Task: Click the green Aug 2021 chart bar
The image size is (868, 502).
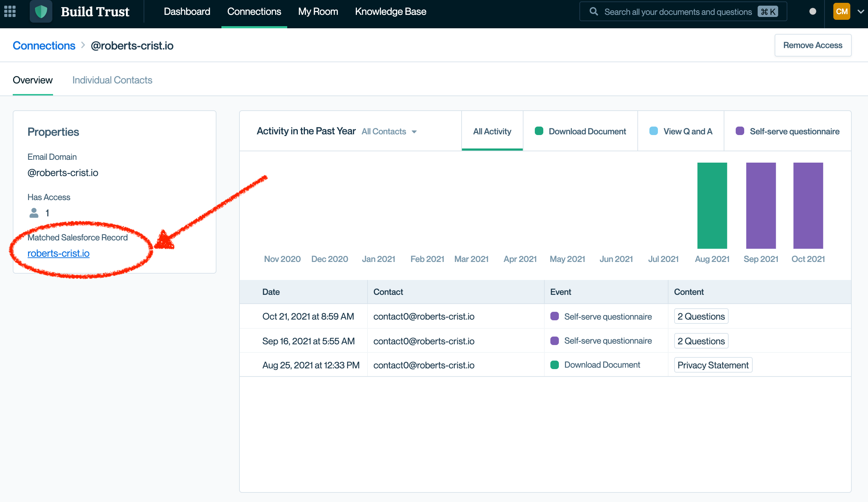Action: coord(712,205)
